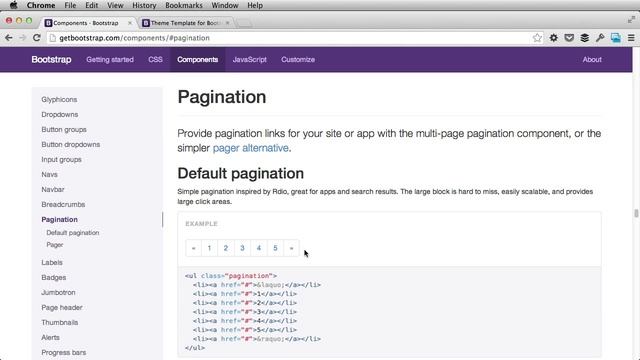Screen dimensions: 640x360
Task: Click the stacked layers extension icon
Action: pos(584,38)
